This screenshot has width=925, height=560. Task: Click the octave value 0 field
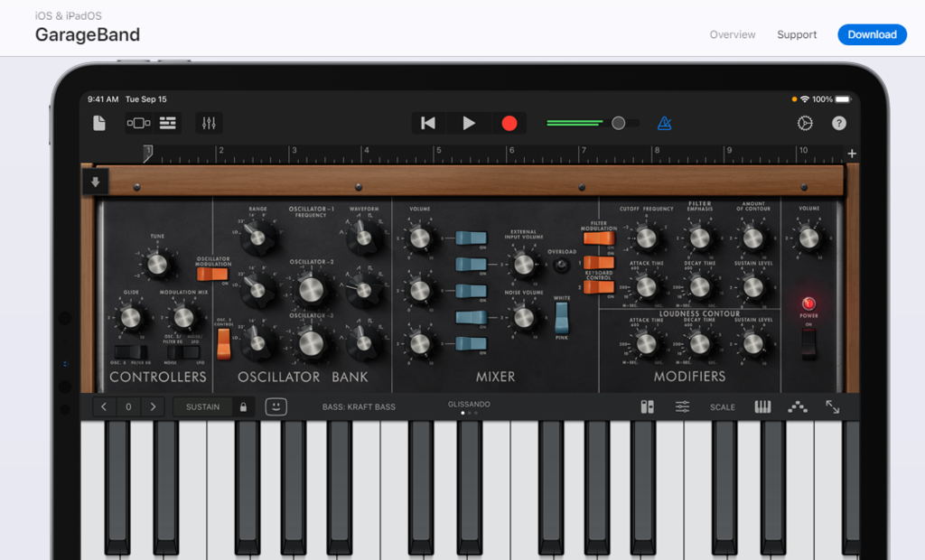pyautogui.click(x=128, y=406)
